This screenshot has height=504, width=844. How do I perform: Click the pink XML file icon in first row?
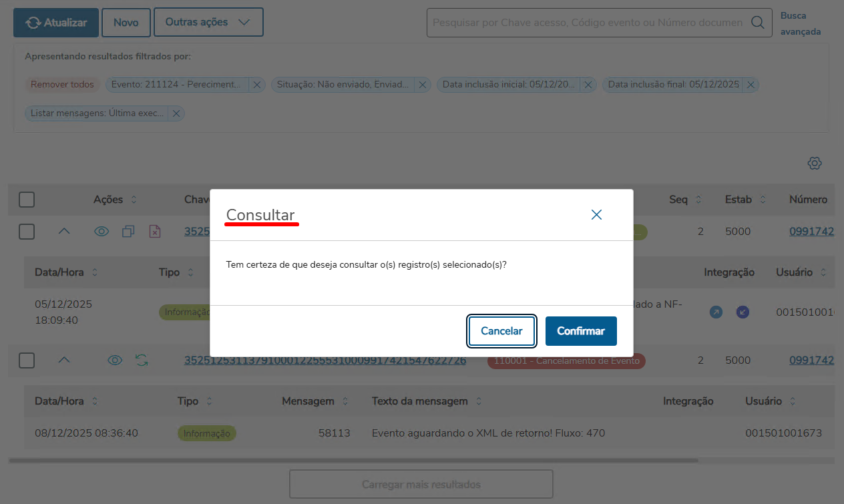click(155, 232)
